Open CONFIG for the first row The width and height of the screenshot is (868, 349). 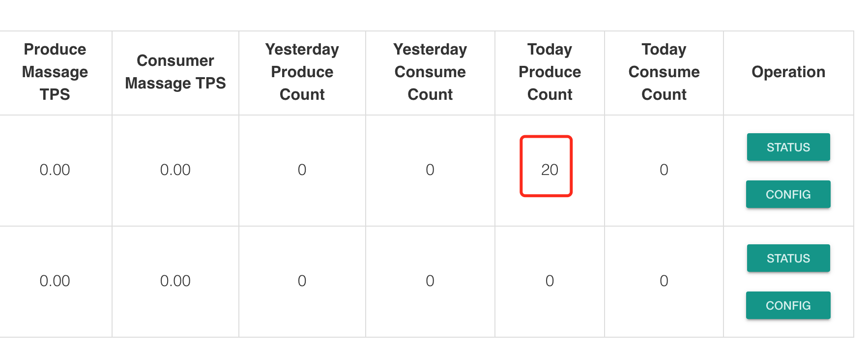point(788,194)
